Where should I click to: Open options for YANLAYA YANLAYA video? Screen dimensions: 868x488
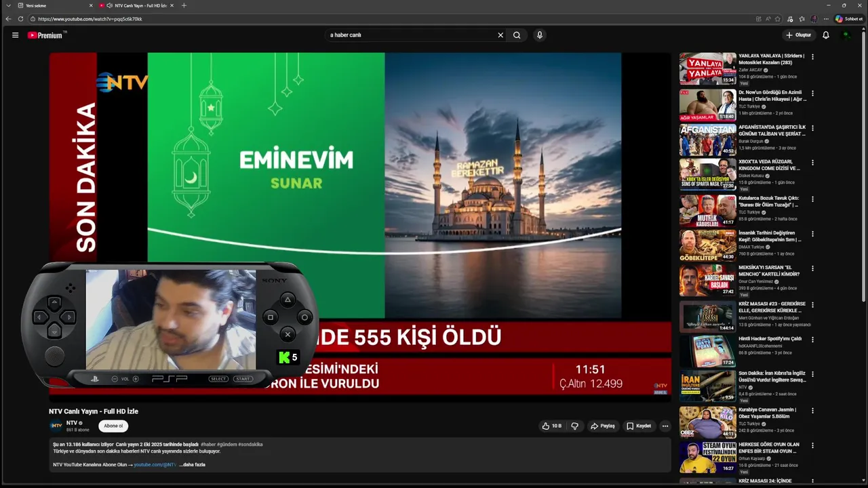[x=812, y=57]
